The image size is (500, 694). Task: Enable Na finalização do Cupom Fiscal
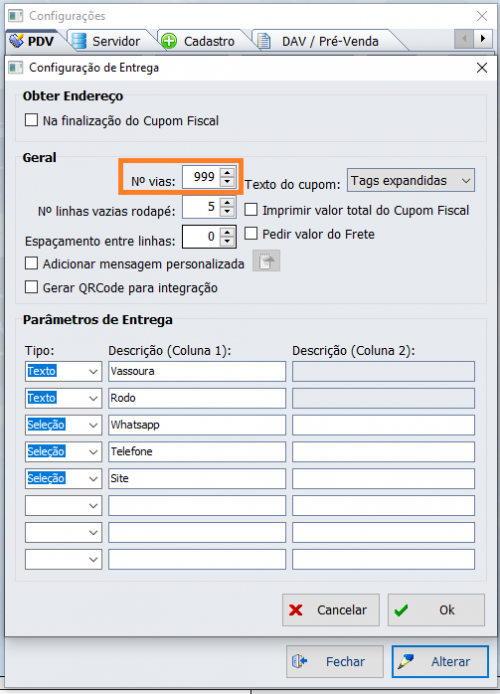pyautogui.click(x=31, y=120)
